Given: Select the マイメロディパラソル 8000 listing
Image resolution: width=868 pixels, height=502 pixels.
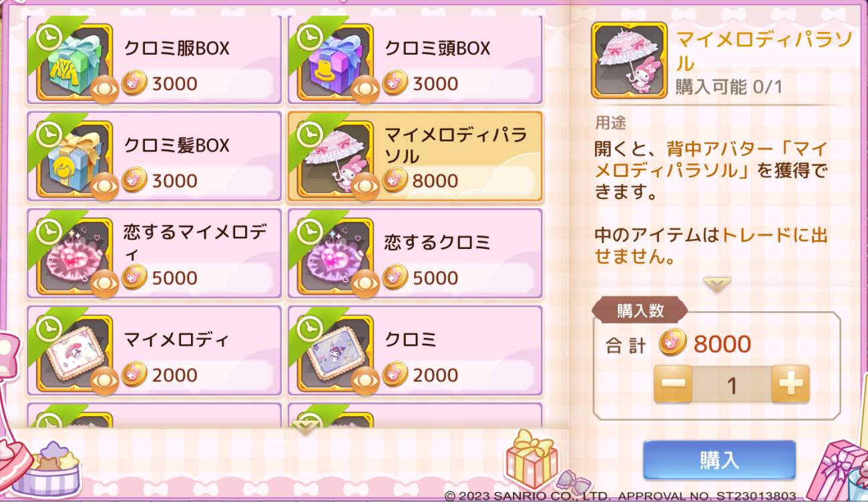Looking at the screenshot, I should tap(415, 157).
